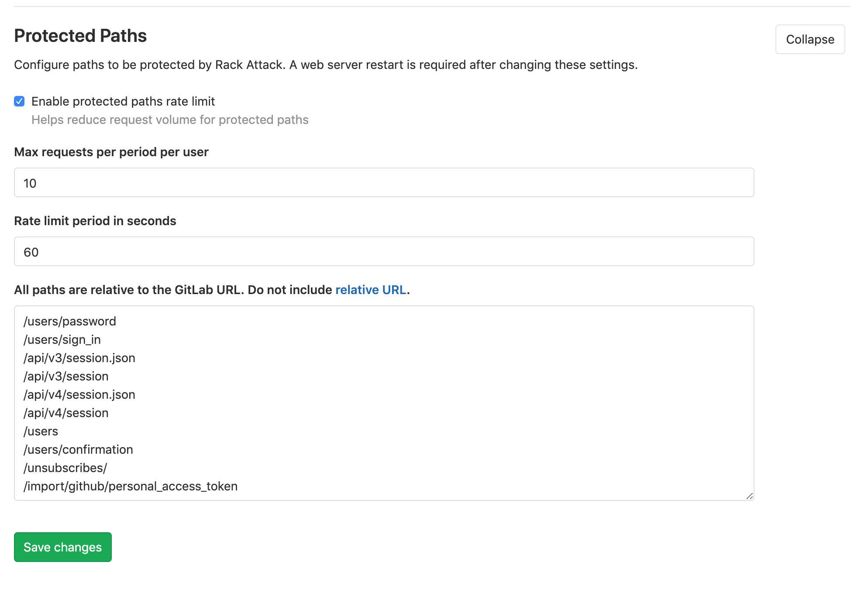Click the "Rate limit period in seconds" label
Viewport: 868px width, 589px height.
pos(95,221)
